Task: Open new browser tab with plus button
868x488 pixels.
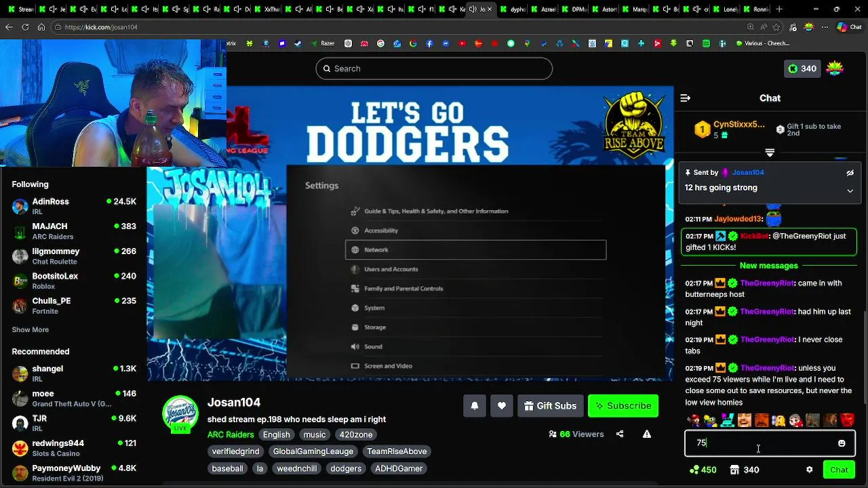Action: point(779,9)
